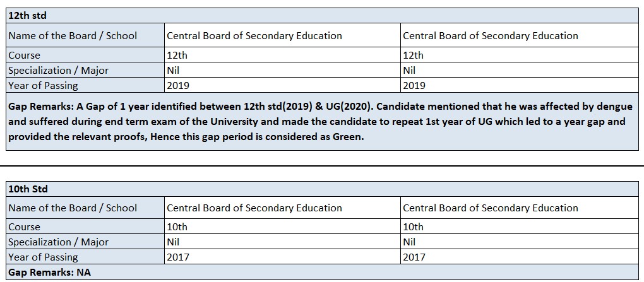Select Name of the Board label under 10th Std
The image size is (644, 282).
pos(73,208)
